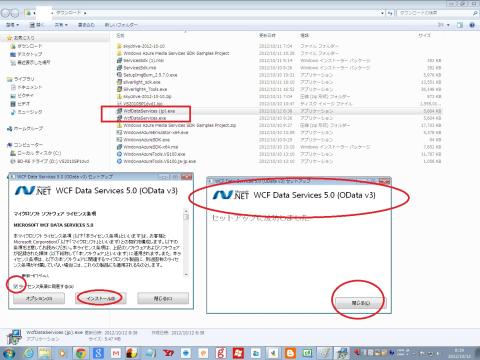Select Recent Places in the Favorites list

[30, 62]
